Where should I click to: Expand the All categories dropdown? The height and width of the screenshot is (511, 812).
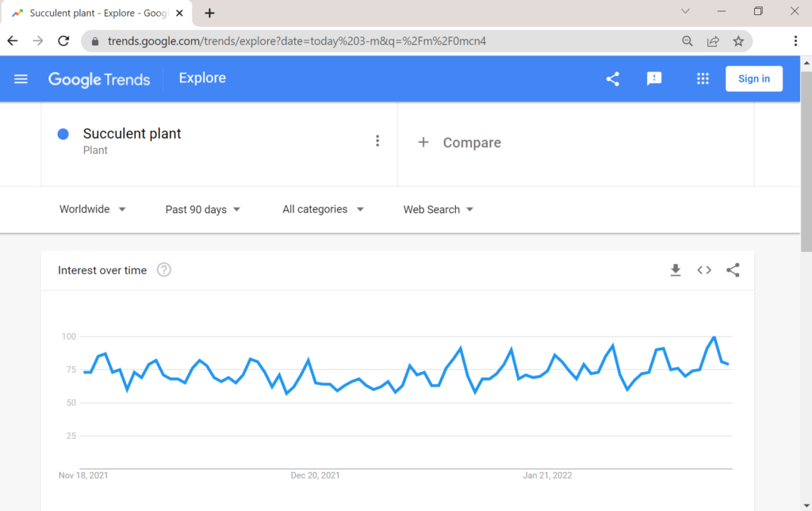point(323,209)
